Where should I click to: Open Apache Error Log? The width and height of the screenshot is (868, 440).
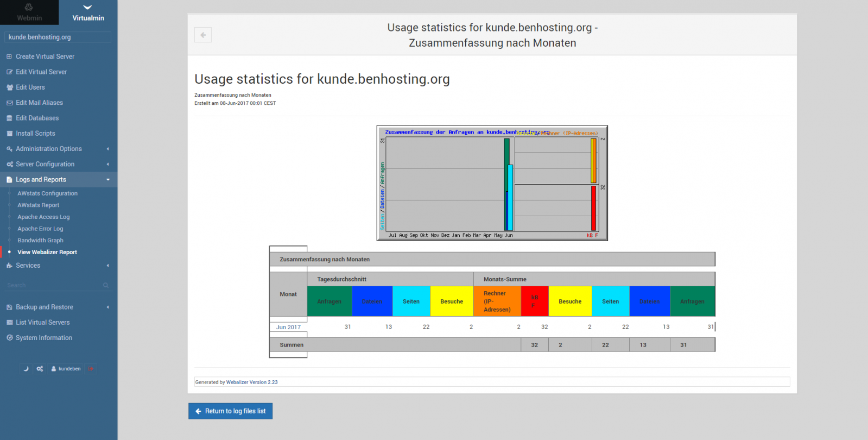(x=40, y=229)
